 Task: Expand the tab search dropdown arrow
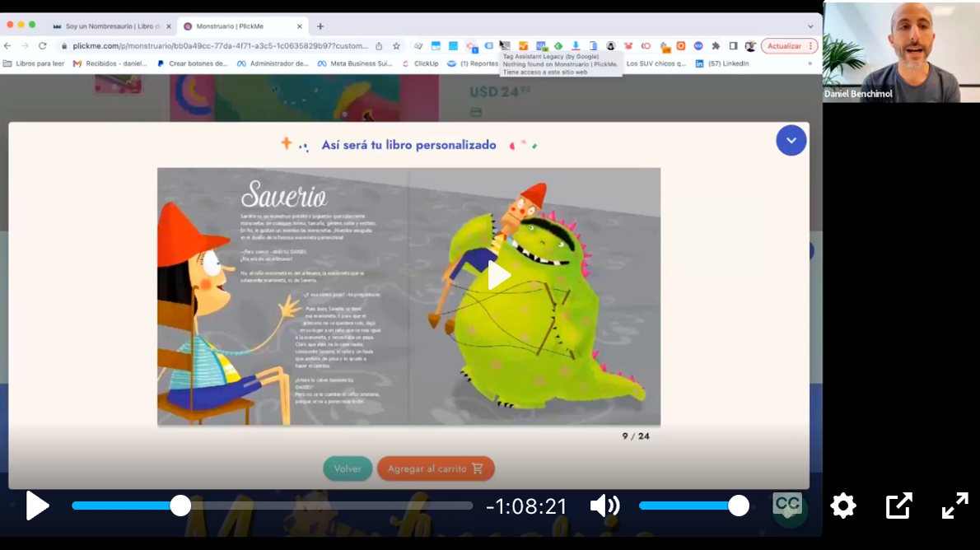pos(810,26)
